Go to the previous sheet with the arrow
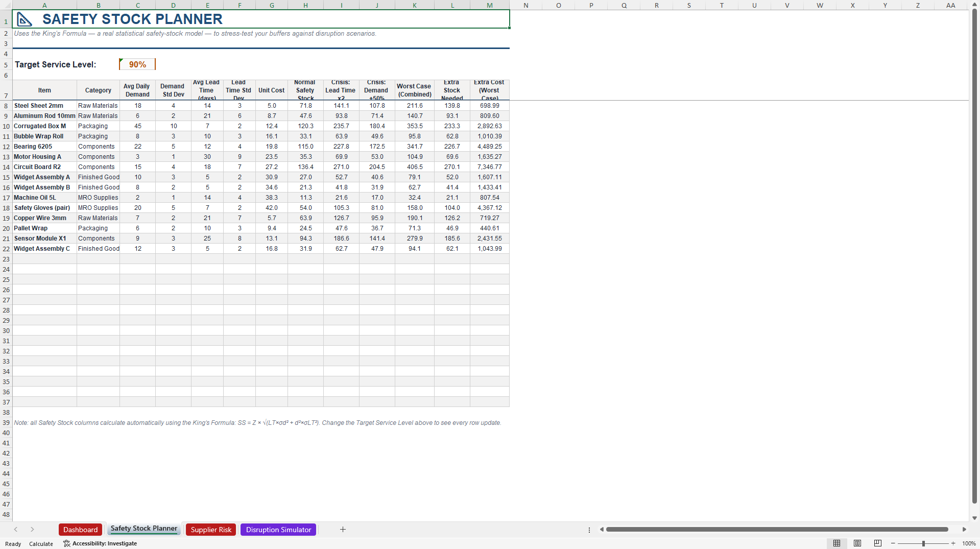The image size is (980, 549). tap(16, 530)
